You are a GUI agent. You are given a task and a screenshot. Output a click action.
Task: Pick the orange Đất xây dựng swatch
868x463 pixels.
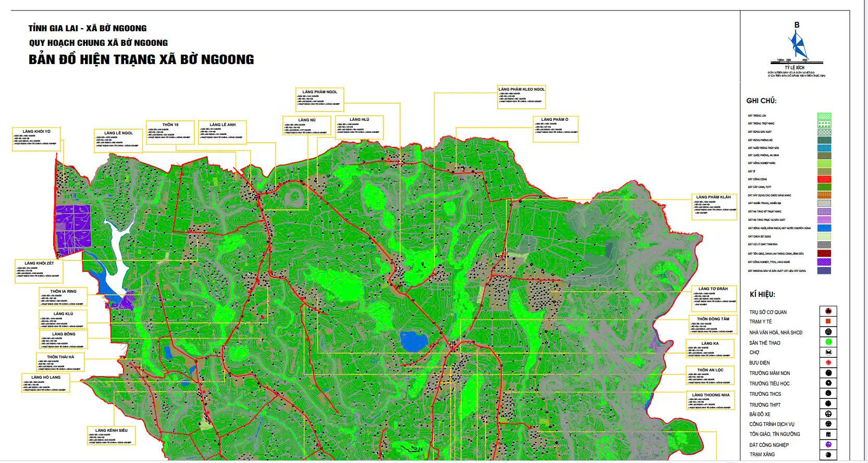coord(824,195)
